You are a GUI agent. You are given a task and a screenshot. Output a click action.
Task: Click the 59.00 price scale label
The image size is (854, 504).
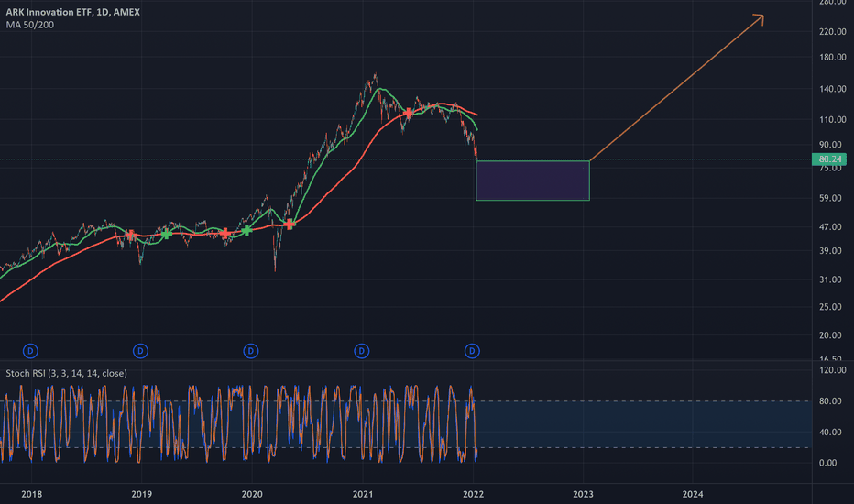[x=830, y=198]
